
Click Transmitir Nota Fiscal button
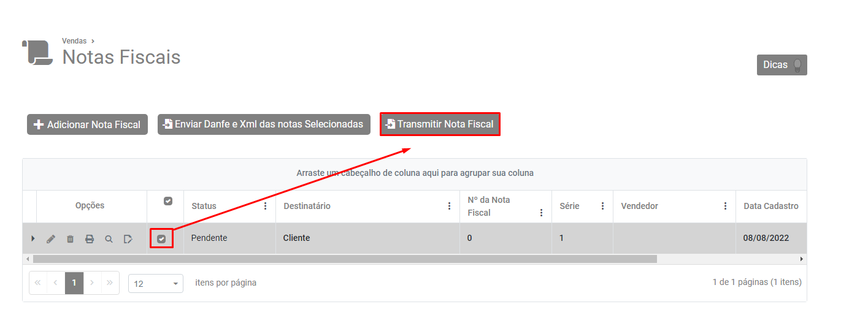(440, 124)
